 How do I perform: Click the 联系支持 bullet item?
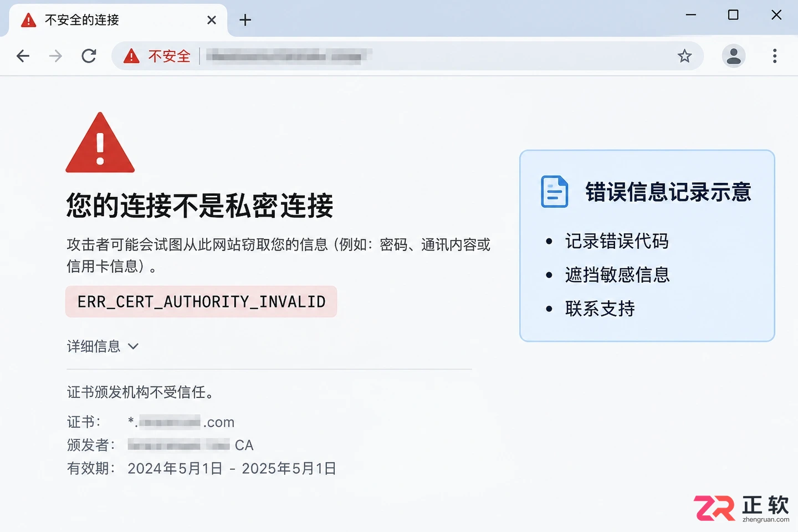click(x=600, y=309)
